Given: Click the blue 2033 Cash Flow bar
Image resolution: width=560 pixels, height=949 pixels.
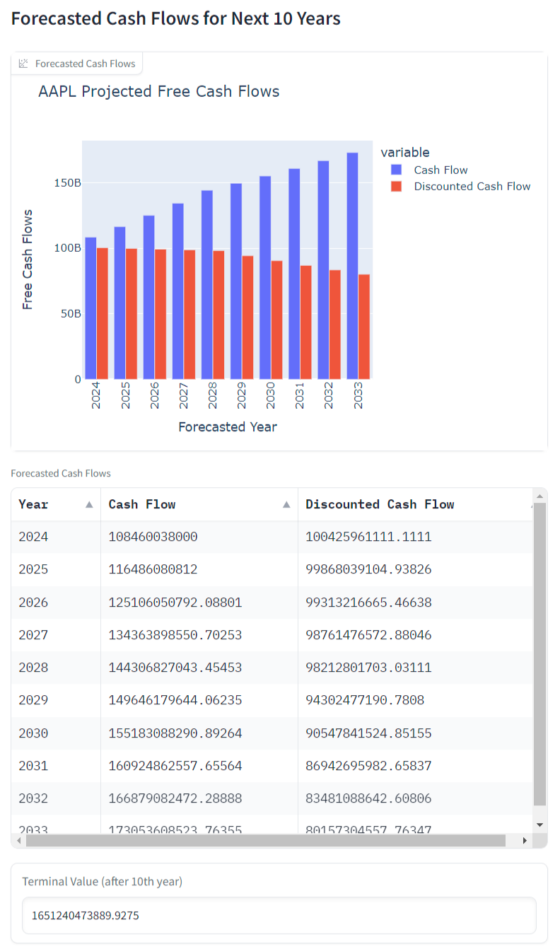Looking at the screenshot, I should [x=352, y=266].
